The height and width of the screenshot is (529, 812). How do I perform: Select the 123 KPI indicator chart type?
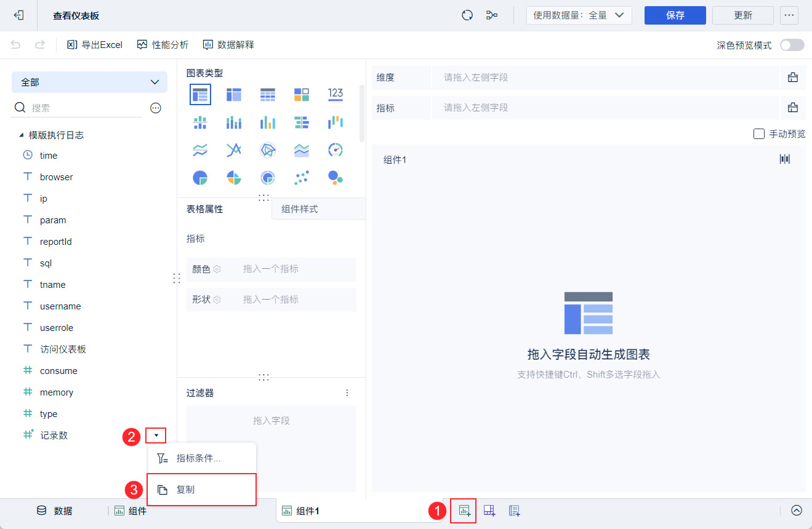tap(336, 93)
